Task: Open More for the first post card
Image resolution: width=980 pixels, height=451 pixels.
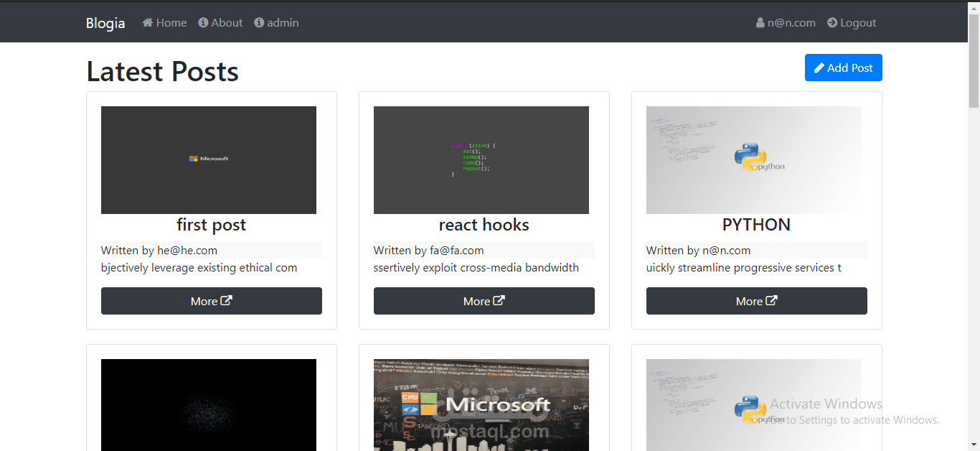Action: click(212, 301)
